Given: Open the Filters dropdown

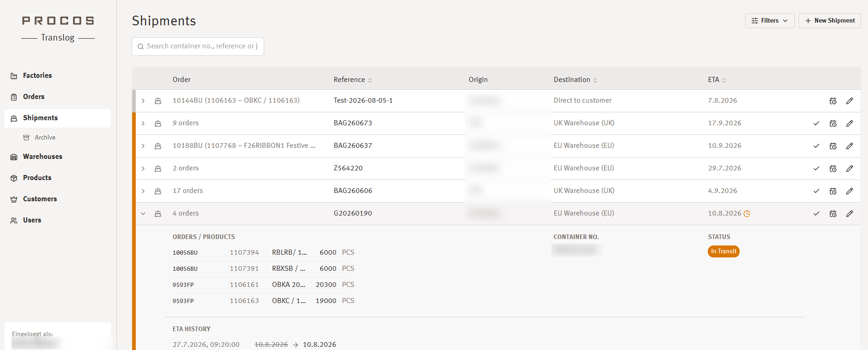Looking at the screenshot, I should click(770, 21).
